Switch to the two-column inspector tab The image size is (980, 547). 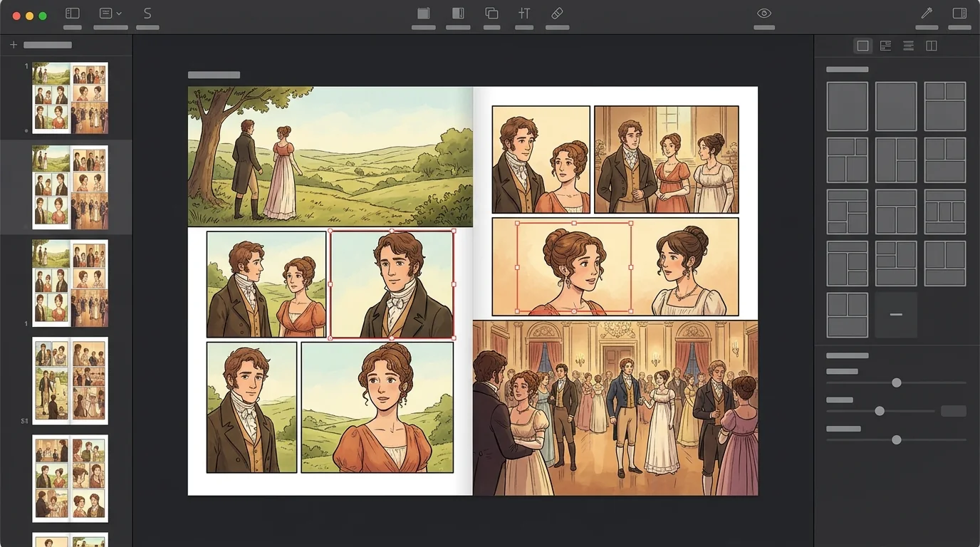tap(931, 46)
